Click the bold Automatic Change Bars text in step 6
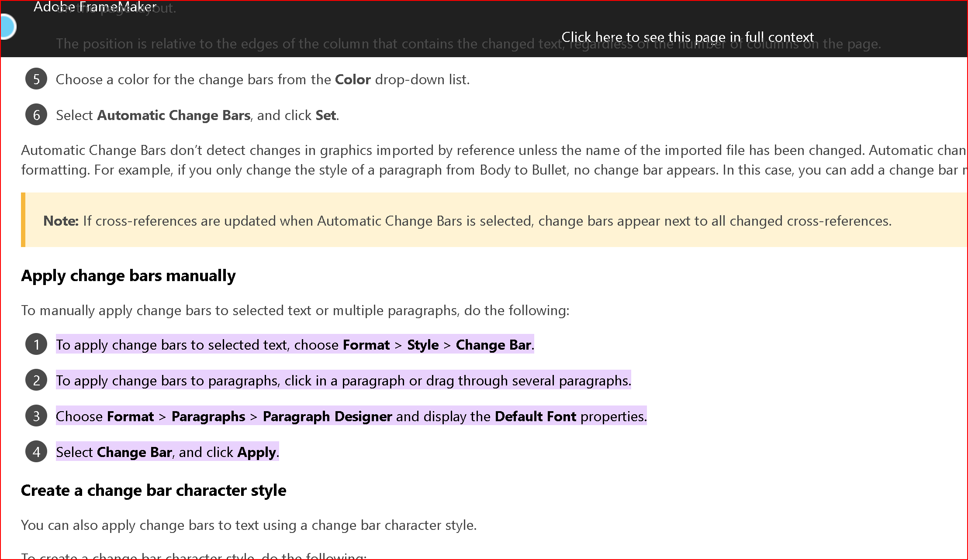 click(x=174, y=115)
